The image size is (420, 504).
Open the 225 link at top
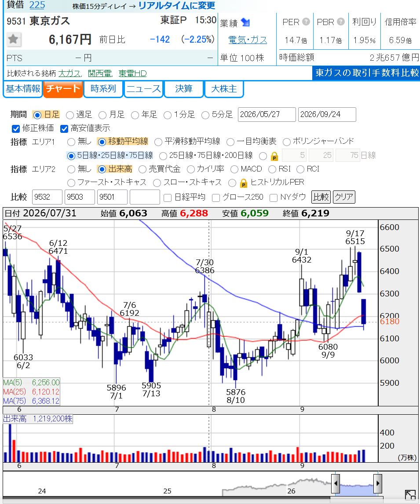pyautogui.click(x=37, y=5)
